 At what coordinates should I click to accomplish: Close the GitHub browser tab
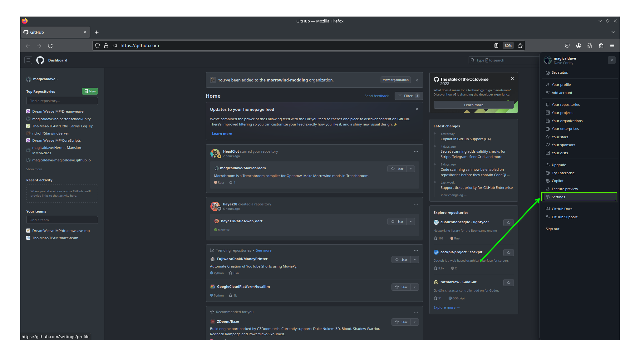point(85,32)
